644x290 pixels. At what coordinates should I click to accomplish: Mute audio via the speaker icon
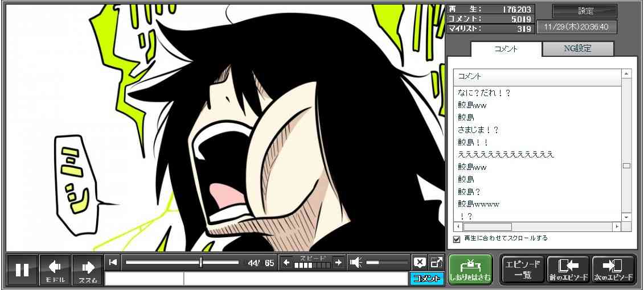tap(356, 262)
